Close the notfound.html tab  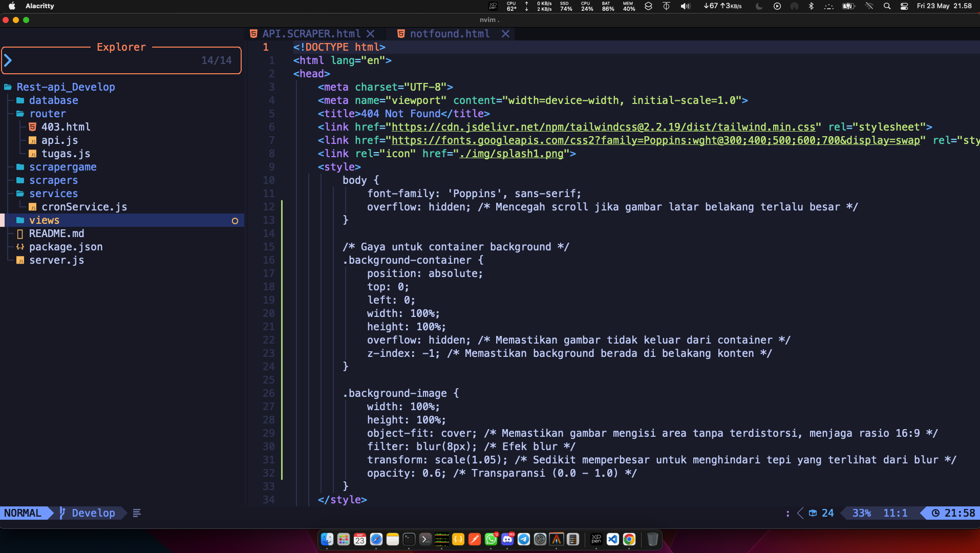505,34
